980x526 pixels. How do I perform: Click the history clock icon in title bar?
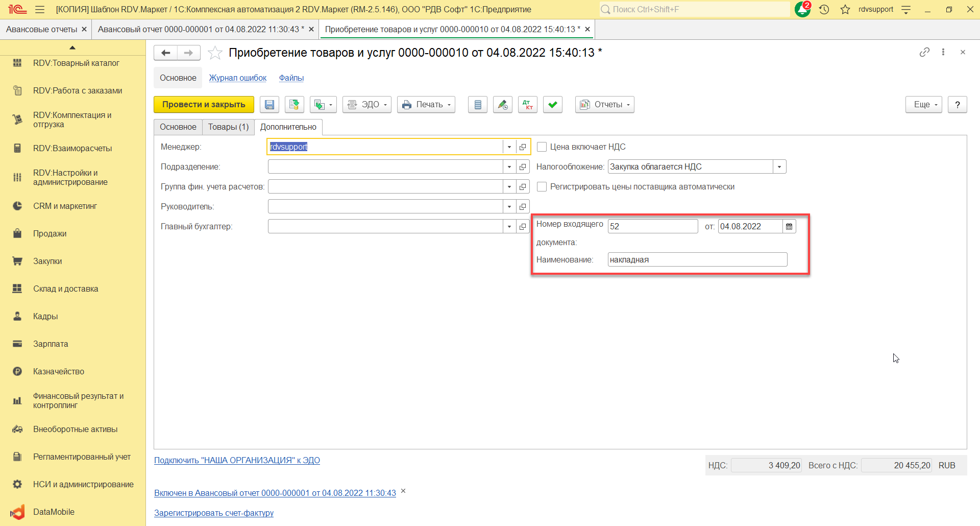pos(824,9)
